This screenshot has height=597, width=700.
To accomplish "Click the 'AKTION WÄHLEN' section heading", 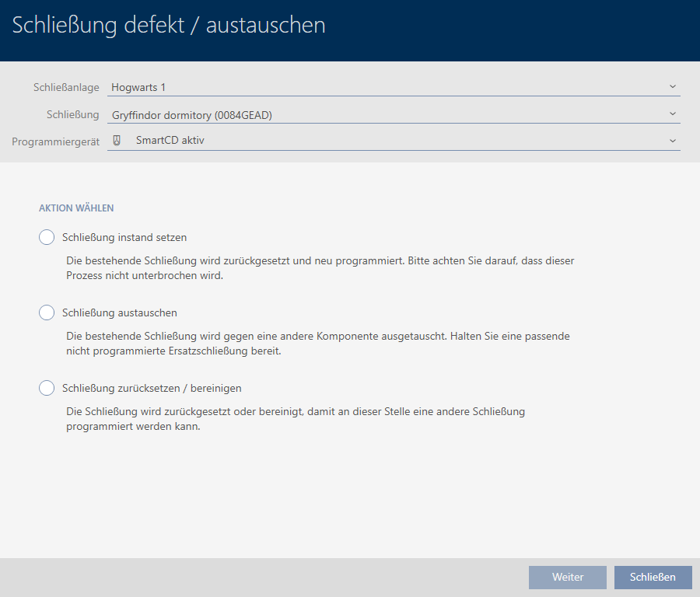I will [x=76, y=208].
